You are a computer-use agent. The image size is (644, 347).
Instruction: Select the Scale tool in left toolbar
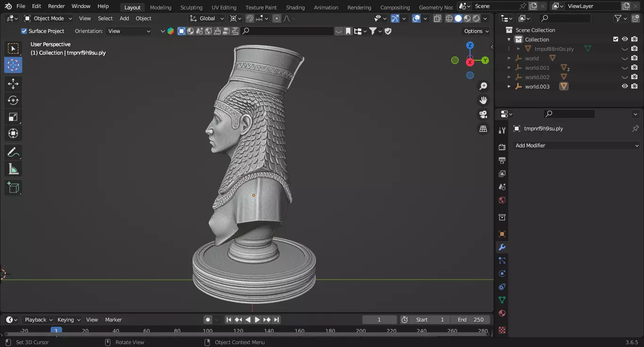coord(13,117)
